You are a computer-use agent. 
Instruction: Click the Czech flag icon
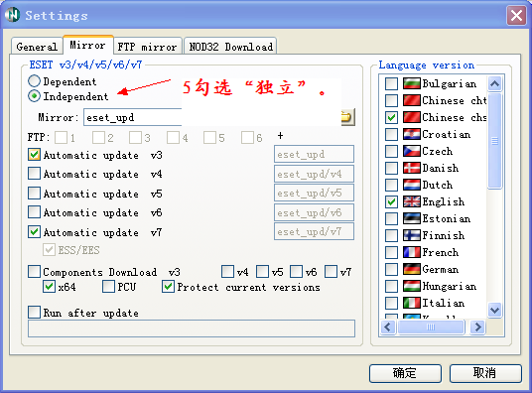pyautogui.click(x=412, y=151)
